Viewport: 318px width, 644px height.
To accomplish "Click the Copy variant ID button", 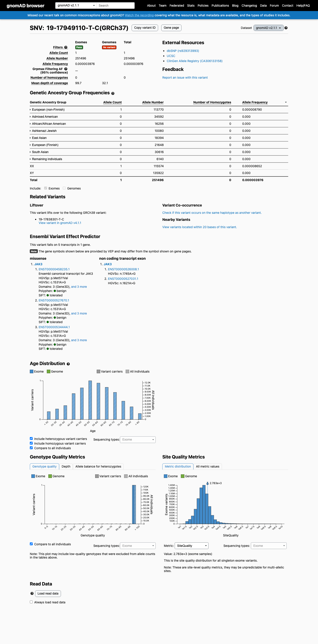I will click(x=145, y=28).
